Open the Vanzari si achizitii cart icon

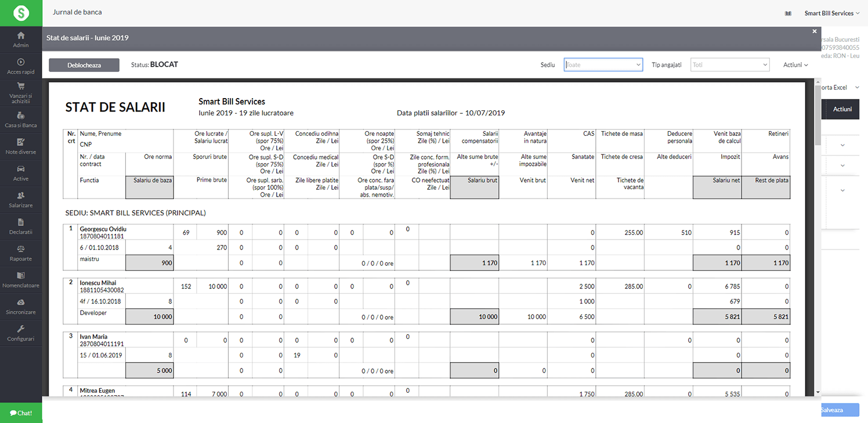pos(21,85)
